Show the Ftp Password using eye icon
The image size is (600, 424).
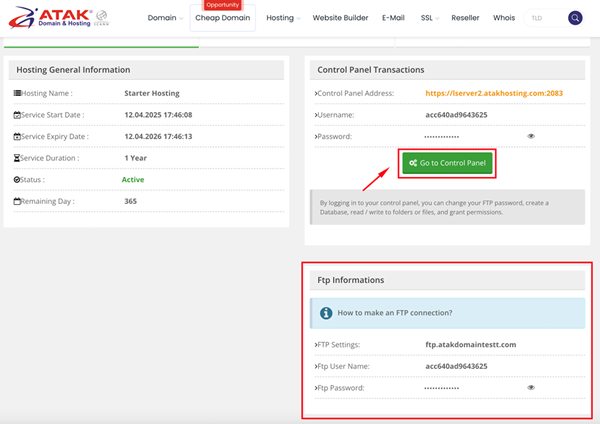(531, 388)
